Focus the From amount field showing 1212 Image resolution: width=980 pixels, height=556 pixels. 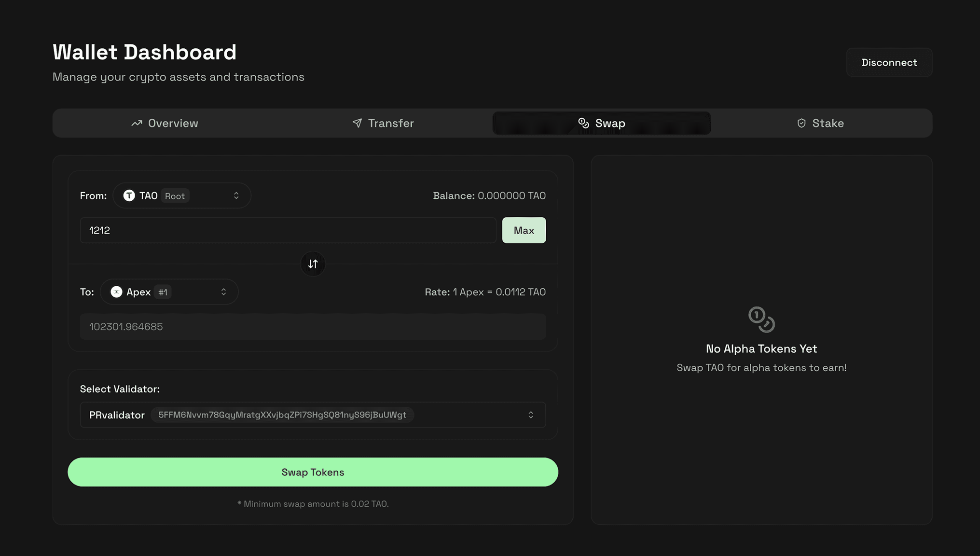coord(288,230)
